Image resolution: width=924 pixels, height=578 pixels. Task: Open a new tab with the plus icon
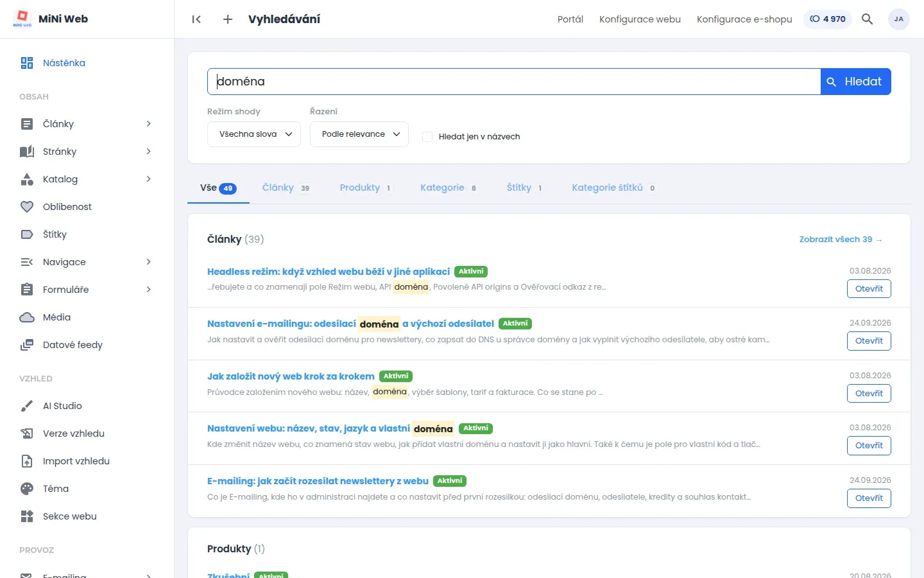[228, 19]
